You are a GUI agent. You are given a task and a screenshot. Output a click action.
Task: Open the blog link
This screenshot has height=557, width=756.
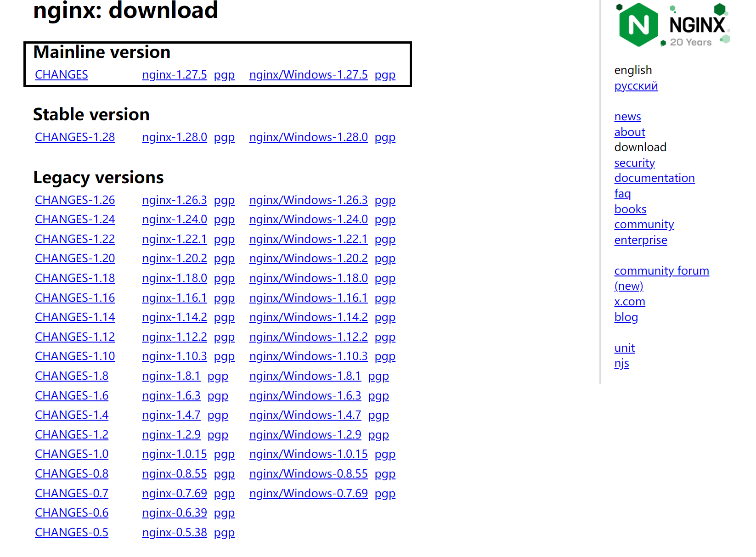pos(626,317)
